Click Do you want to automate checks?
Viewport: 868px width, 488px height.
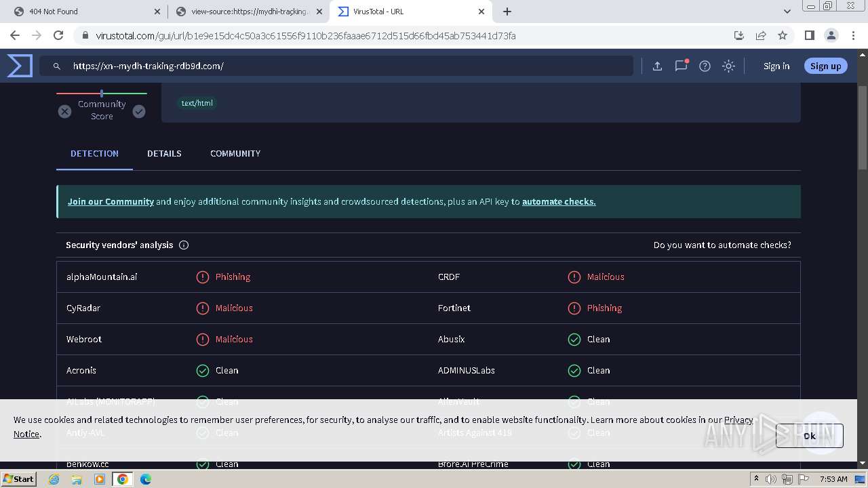pyautogui.click(x=722, y=245)
